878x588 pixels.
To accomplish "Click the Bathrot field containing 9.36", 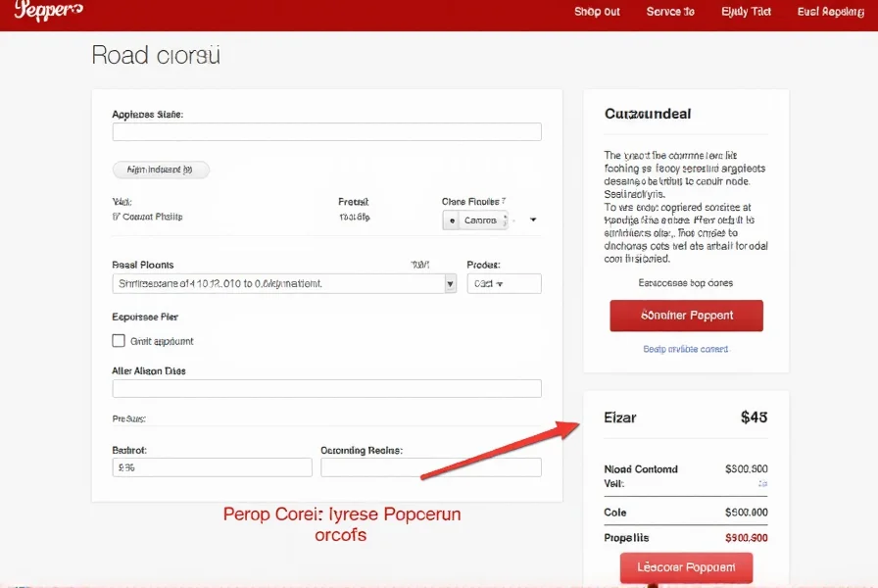I will (x=212, y=467).
